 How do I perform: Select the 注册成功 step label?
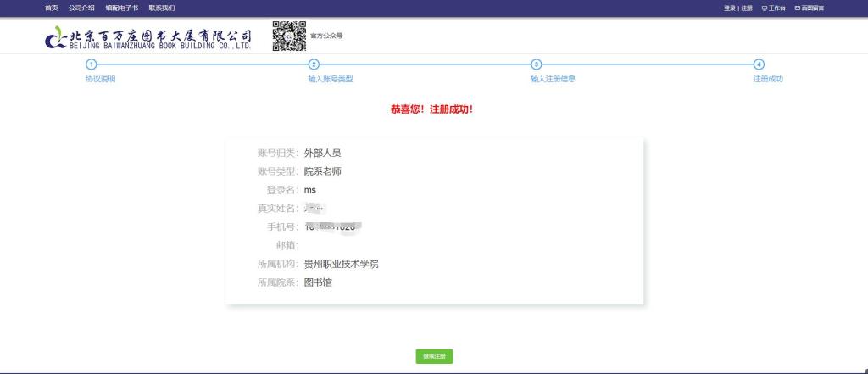pyautogui.click(x=768, y=79)
